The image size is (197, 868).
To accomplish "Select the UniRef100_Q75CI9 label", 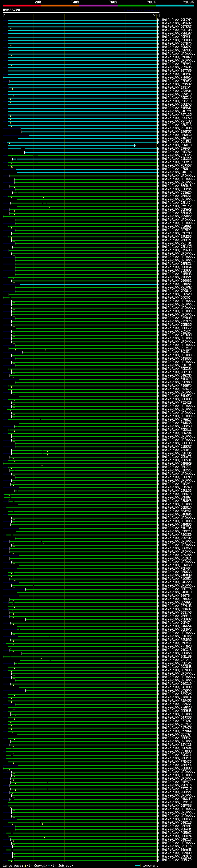I will click(x=177, y=802).
